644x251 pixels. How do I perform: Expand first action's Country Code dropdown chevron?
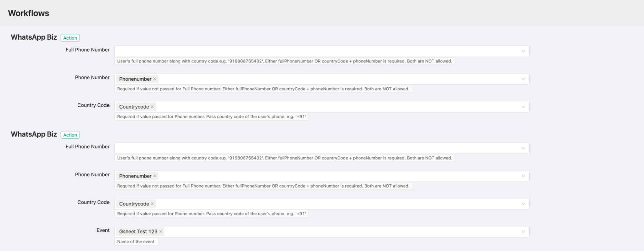coord(523,107)
